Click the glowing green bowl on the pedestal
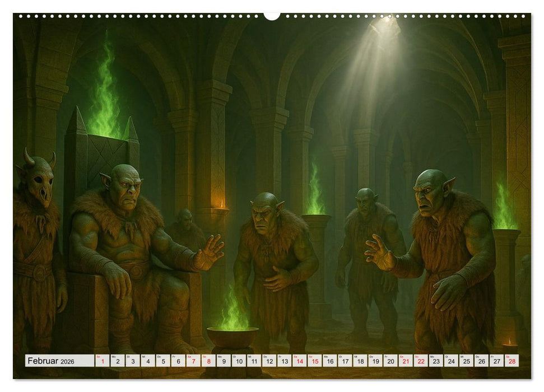The height and width of the screenshot is (392, 544). pyautogui.click(x=233, y=336)
